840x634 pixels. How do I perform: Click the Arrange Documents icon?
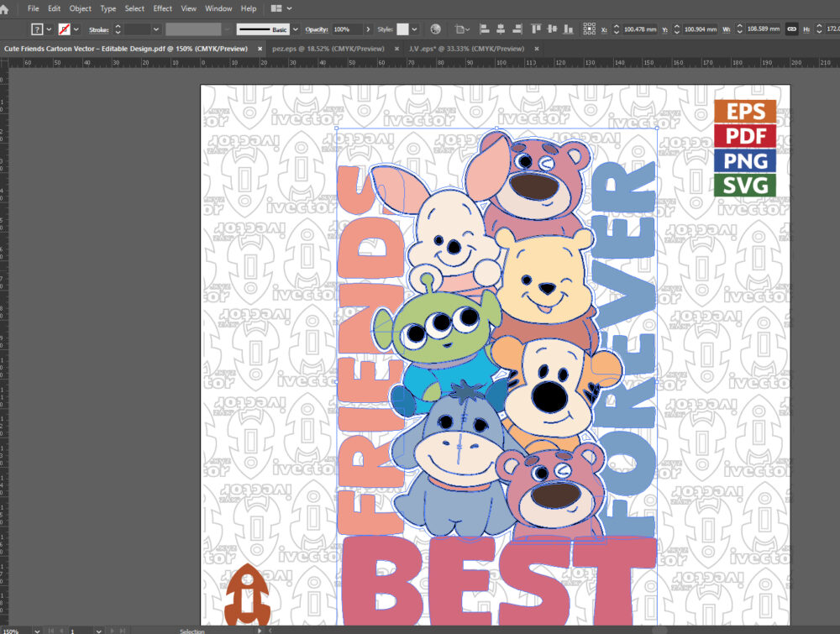[276, 8]
